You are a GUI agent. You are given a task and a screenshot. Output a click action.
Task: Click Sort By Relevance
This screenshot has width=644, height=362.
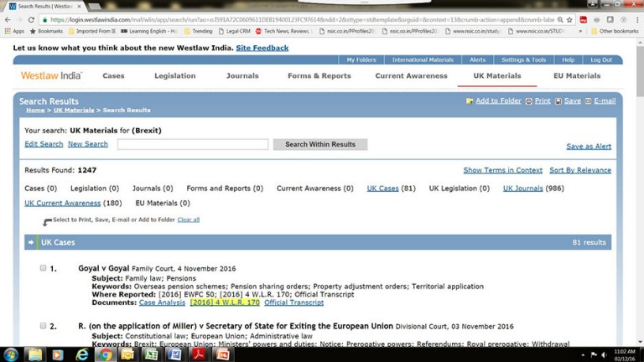pos(580,170)
